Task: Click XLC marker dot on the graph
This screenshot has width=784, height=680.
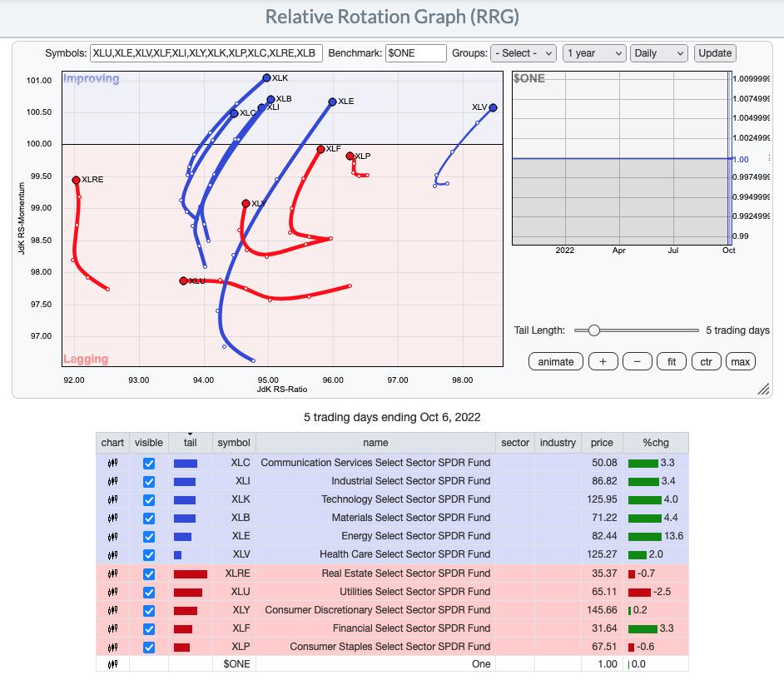Action: [234, 113]
